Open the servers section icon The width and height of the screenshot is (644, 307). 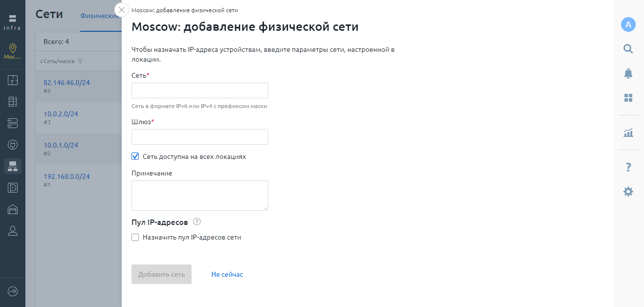(13, 123)
